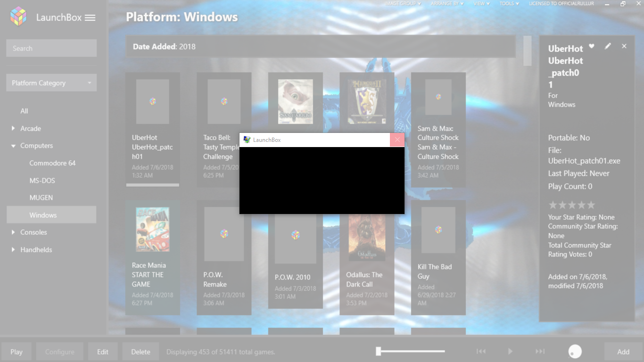Click the LaunchBox dialog title icon
This screenshot has height=362, width=644.
click(x=247, y=140)
